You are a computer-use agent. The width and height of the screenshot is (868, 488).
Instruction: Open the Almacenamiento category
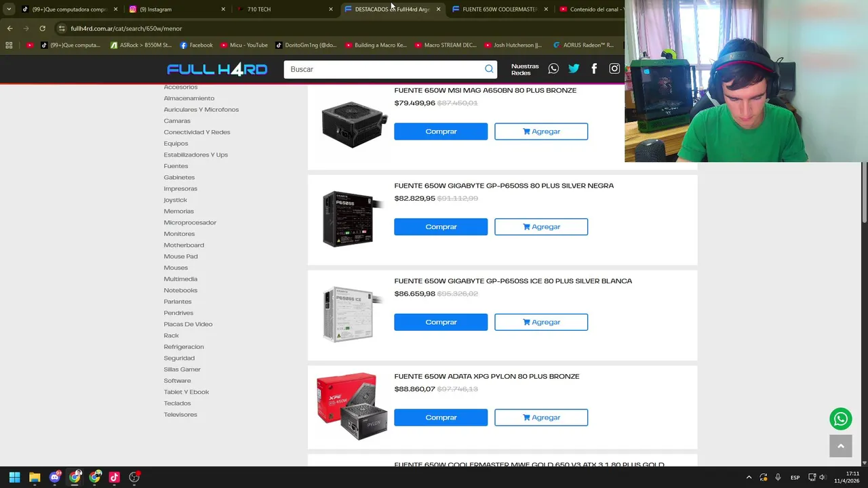coord(189,98)
